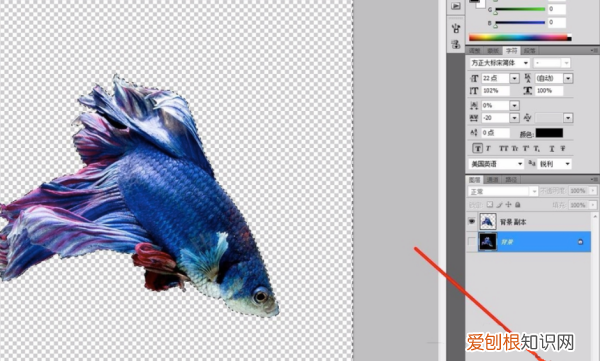Apply underline text style

pyautogui.click(x=552, y=149)
